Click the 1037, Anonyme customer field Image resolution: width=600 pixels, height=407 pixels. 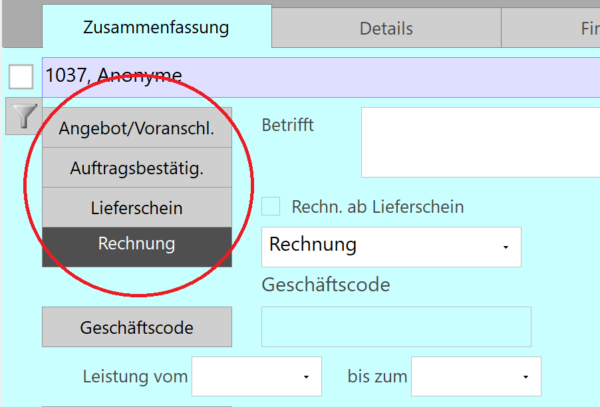[321, 77]
